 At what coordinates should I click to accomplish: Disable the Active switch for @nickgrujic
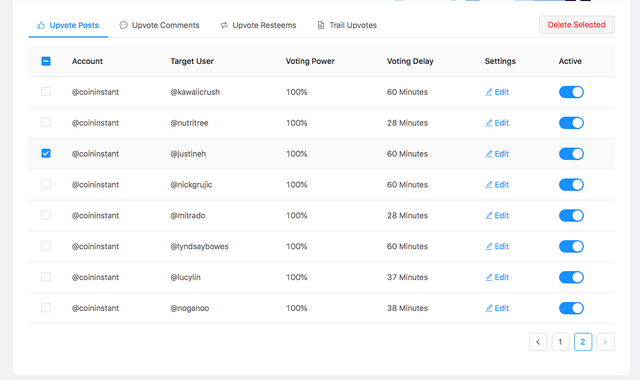tap(571, 185)
